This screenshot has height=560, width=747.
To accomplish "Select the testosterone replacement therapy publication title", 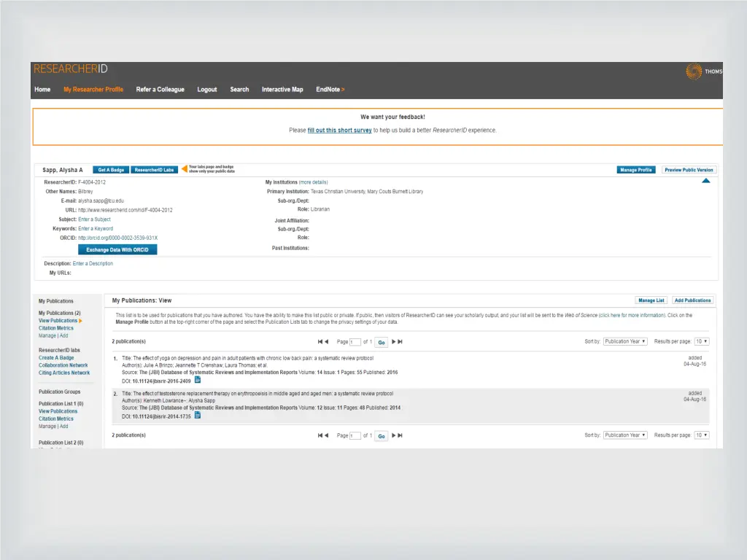I will [x=263, y=394].
